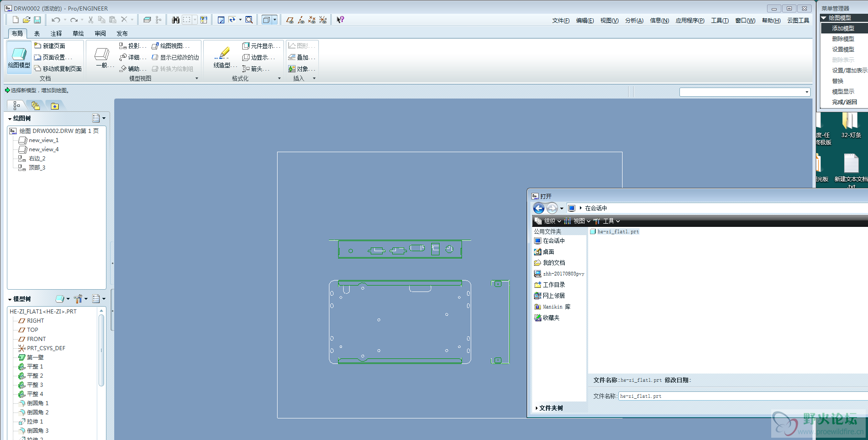
Task: Click the coordinate system display icon
Action: click(x=323, y=20)
